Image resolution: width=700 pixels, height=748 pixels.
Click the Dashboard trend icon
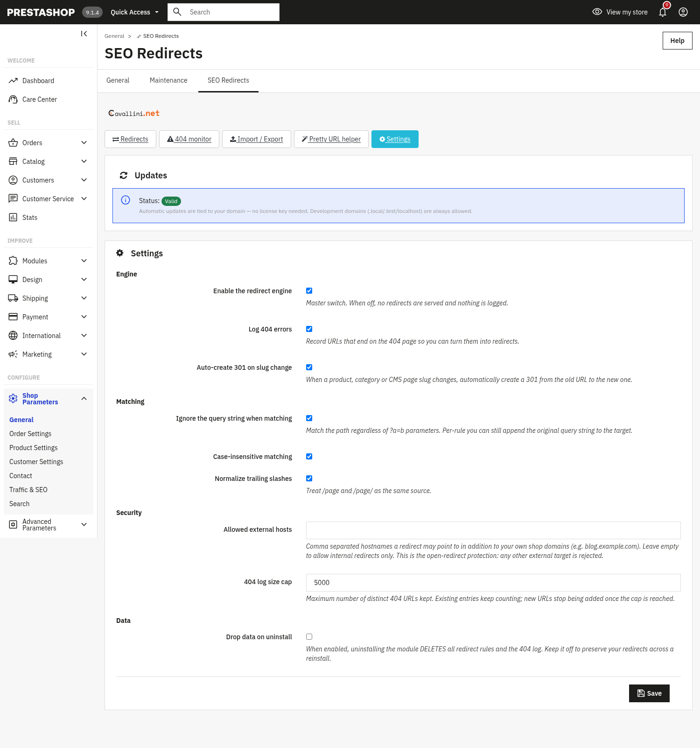[x=13, y=81]
